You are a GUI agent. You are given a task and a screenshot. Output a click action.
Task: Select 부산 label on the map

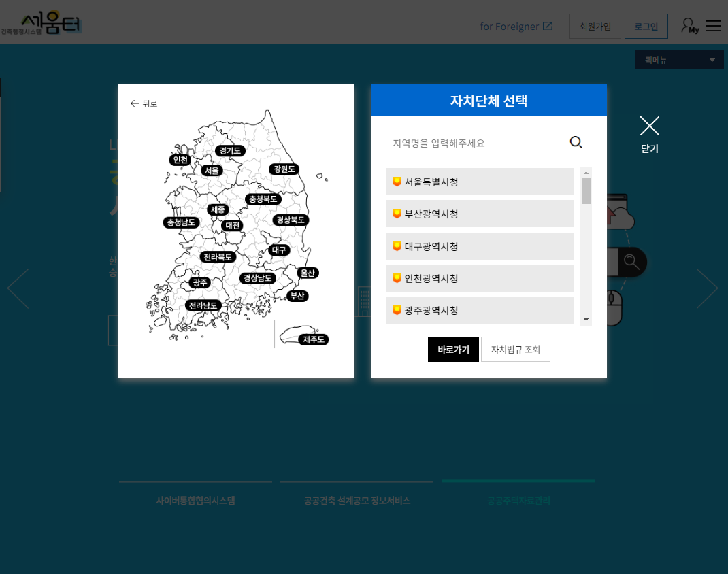[x=297, y=296]
